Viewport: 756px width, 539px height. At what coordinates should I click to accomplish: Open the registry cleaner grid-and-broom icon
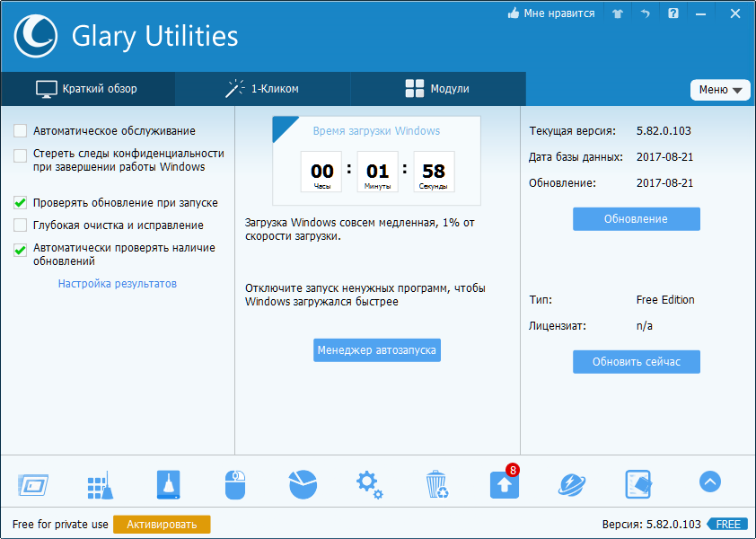click(x=100, y=485)
